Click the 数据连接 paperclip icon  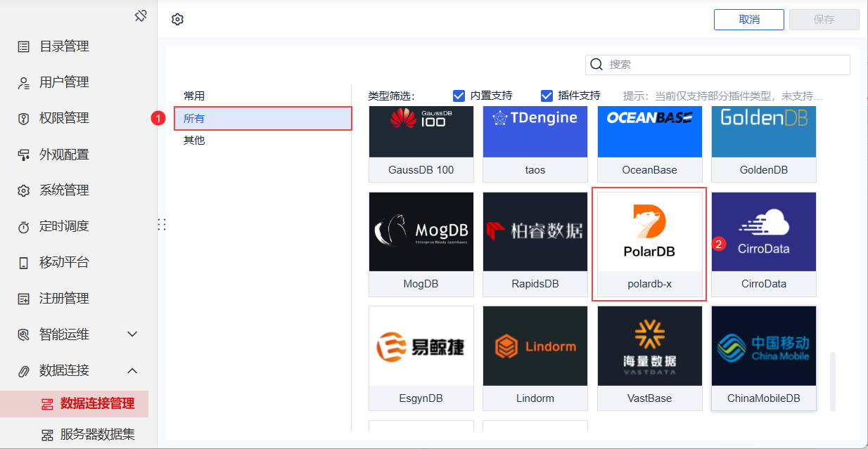24,370
